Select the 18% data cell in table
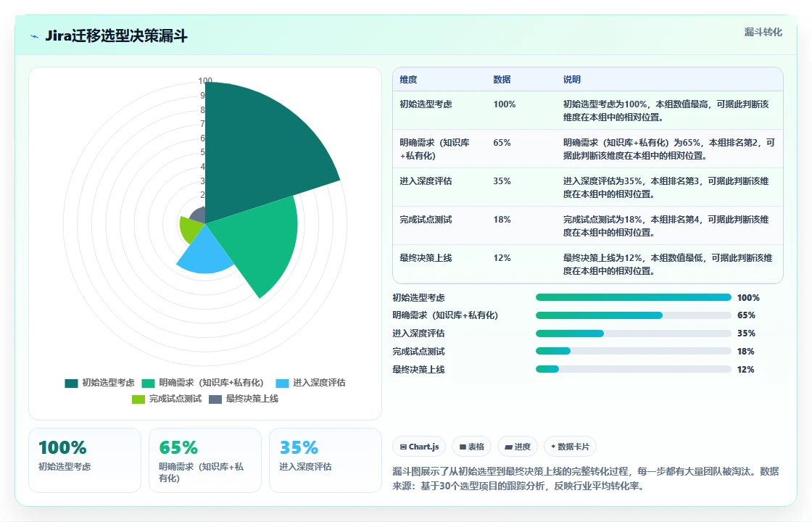 pos(502,219)
